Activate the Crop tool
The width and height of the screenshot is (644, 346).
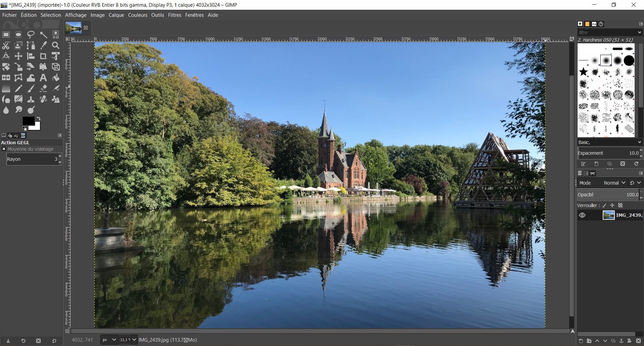(43, 56)
